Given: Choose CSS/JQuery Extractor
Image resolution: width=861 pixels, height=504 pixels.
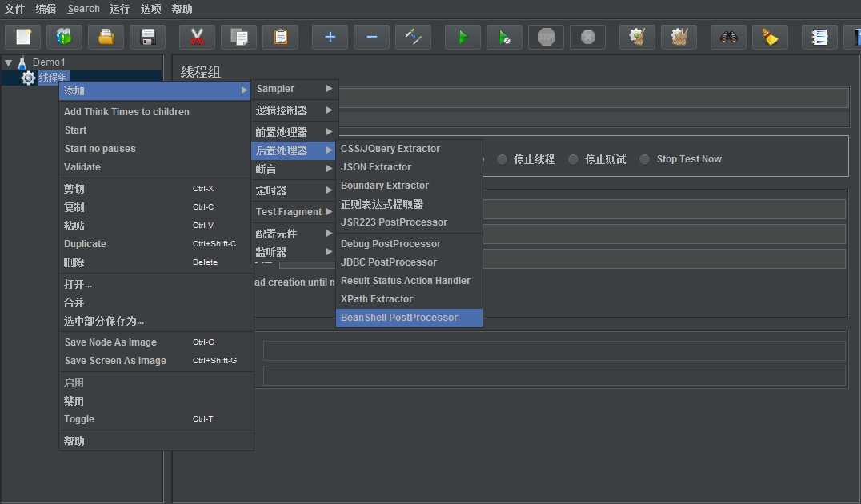Looking at the screenshot, I should point(409,149).
